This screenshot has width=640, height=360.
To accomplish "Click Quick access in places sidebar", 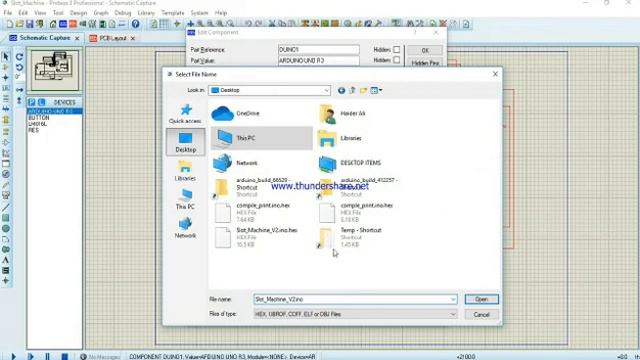I will pyautogui.click(x=185, y=114).
